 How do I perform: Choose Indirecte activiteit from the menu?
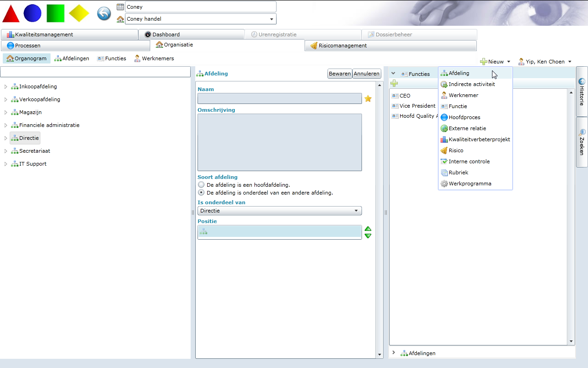click(475, 84)
